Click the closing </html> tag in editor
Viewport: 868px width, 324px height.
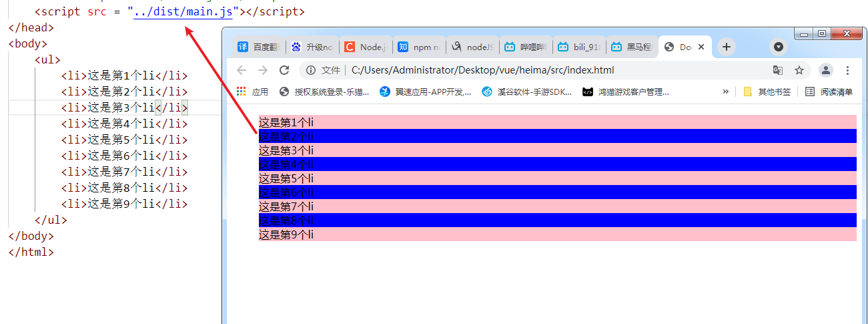tap(31, 252)
